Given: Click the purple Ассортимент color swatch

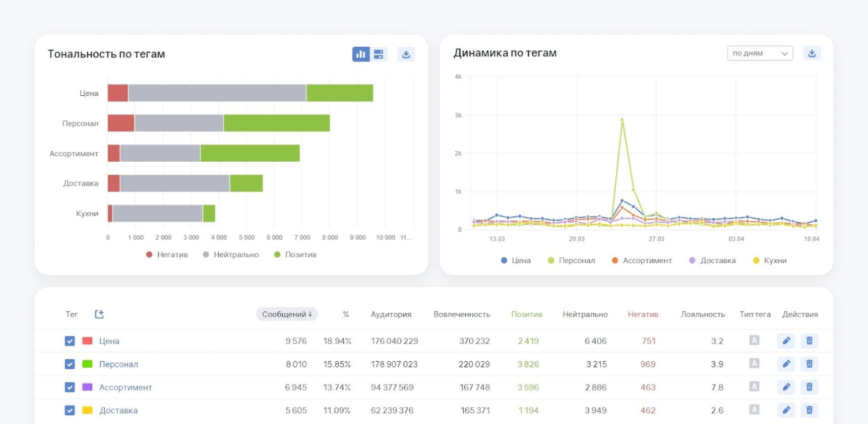Looking at the screenshot, I should click(87, 387).
